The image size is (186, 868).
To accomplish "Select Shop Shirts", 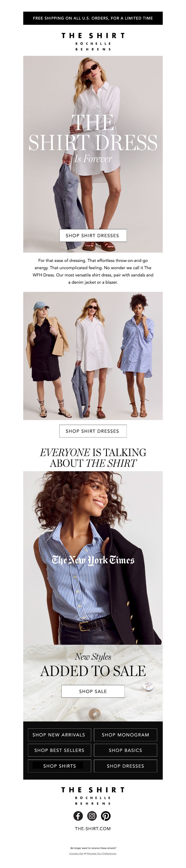I will click(59, 766).
